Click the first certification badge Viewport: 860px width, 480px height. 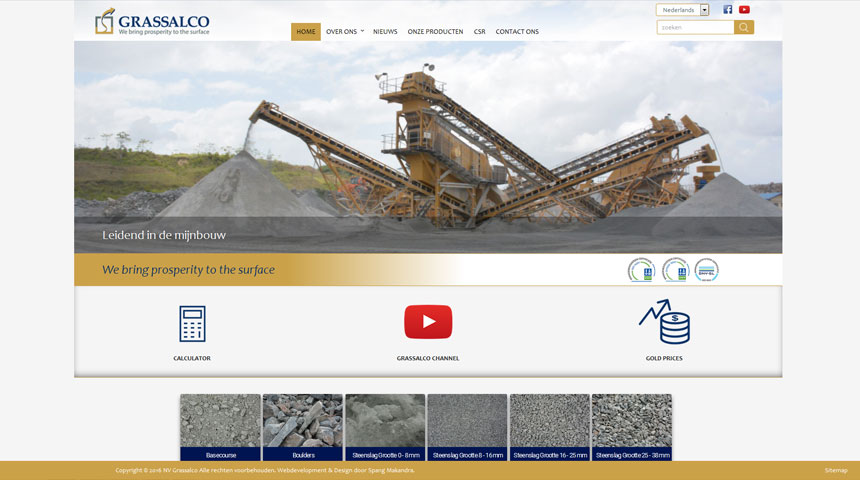point(641,270)
